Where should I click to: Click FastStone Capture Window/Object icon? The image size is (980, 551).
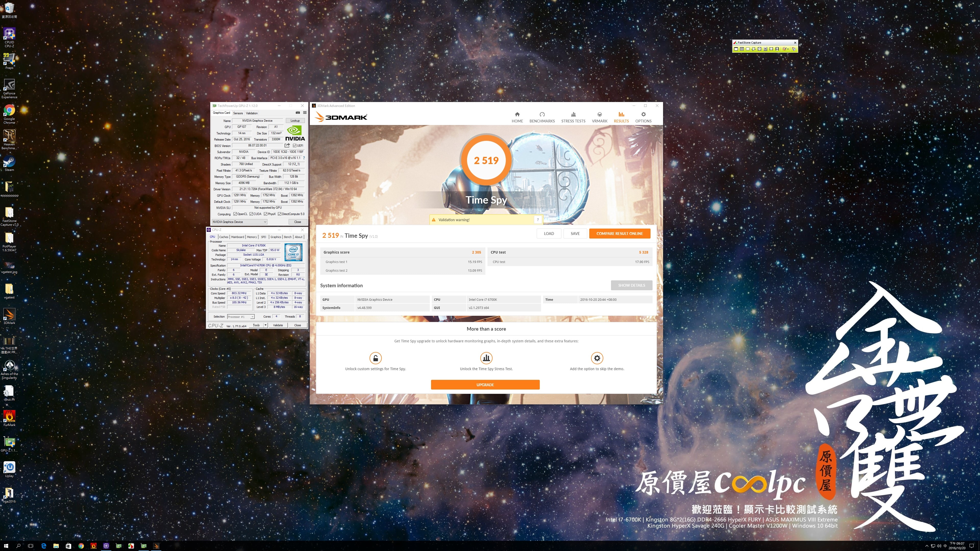click(x=742, y=49)
